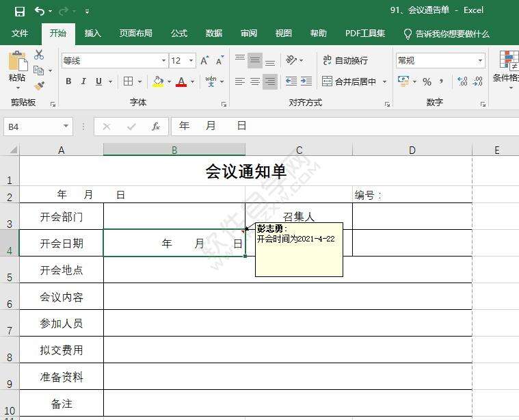Decrease indent
Screen dimensions: 519x420
291,81
